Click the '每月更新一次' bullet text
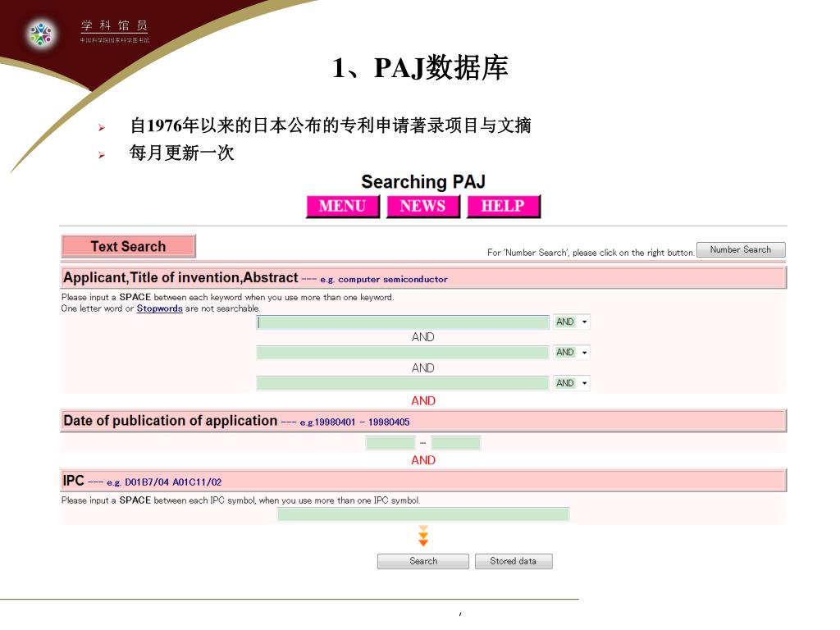840x630 pixels. [181, 153]
